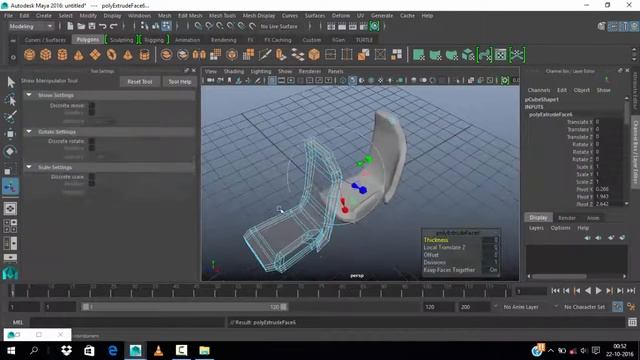Select the Move tool in toolbox

[x=11, y=134]
